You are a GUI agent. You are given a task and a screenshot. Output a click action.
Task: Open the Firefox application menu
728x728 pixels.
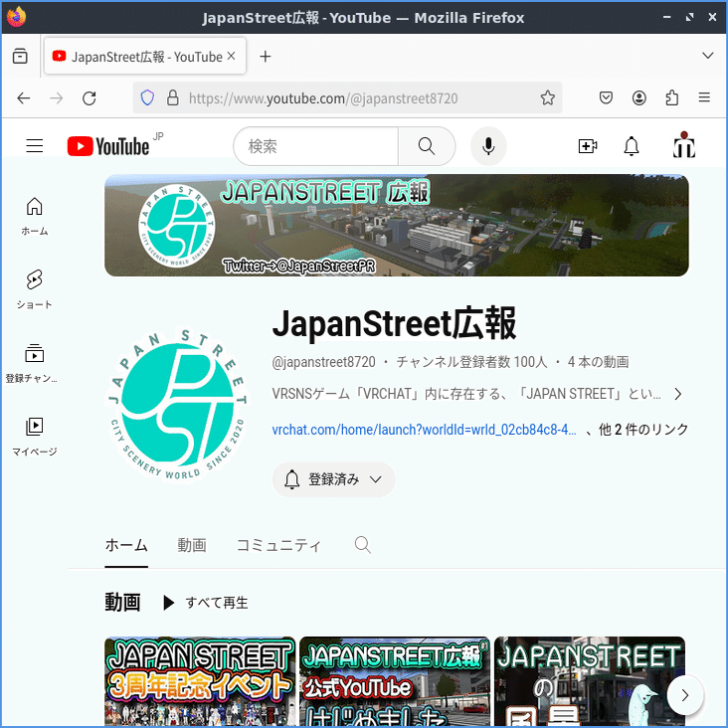pyautogui.click(x=704, y=97)
